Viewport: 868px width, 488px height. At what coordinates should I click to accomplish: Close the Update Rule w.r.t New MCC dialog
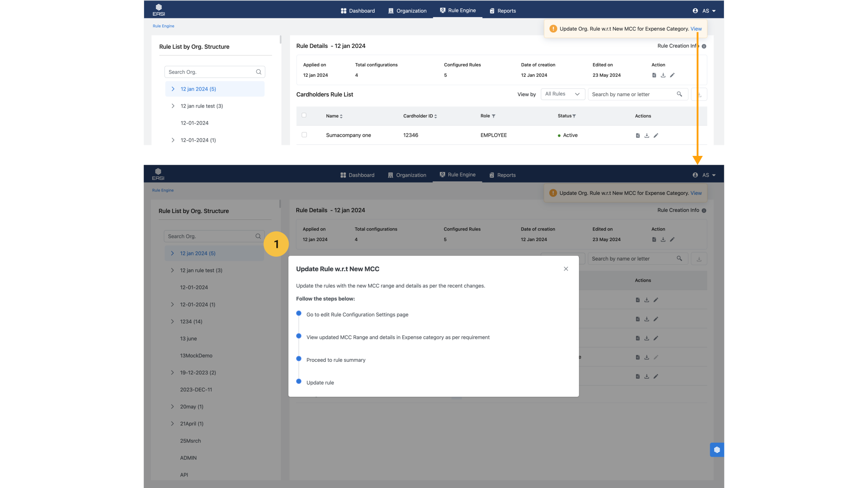pos(566,269)
